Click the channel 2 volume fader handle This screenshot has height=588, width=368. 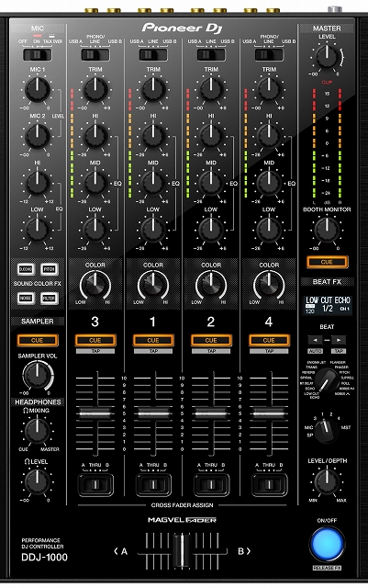[x=211, y=414]
